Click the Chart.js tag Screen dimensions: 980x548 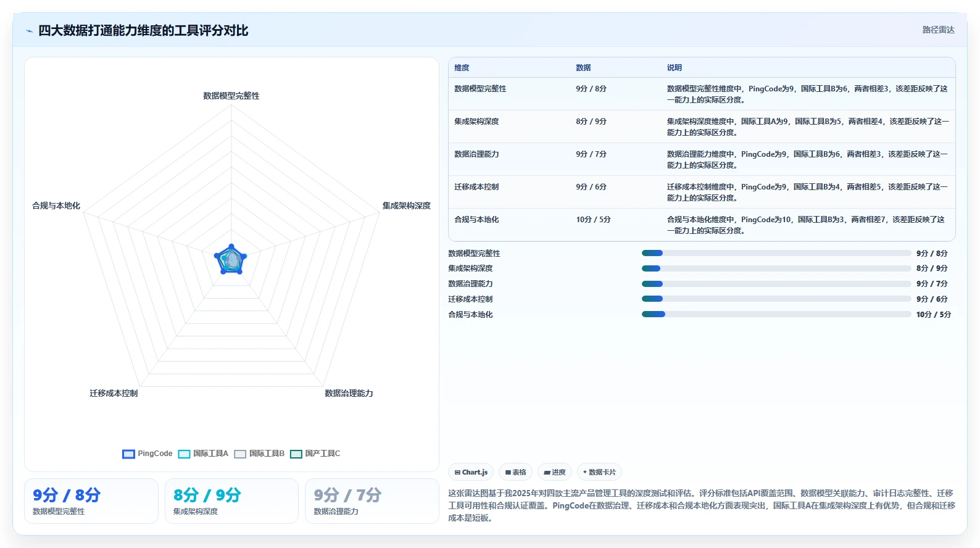coord(471,472)
